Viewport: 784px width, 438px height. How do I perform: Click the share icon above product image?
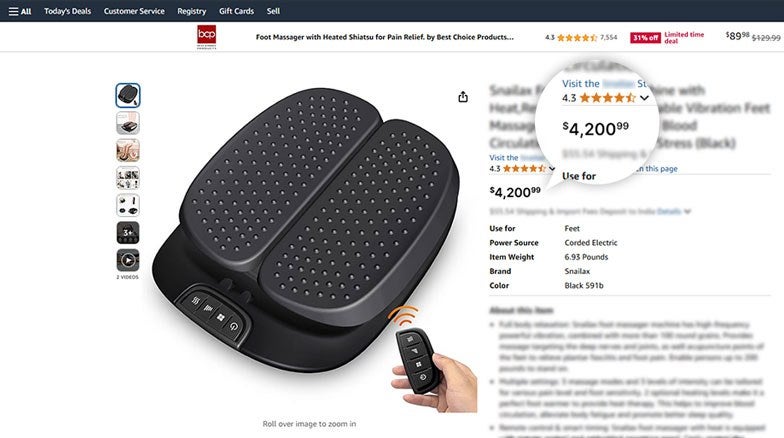[463, 96]
